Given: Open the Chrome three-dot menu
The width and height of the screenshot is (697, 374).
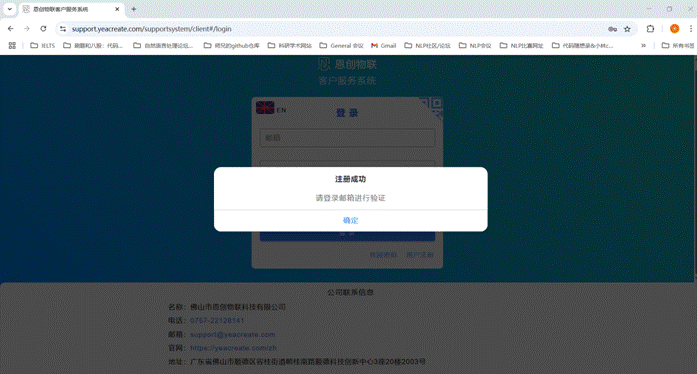Looking at the screenshot, I should pyautogui.click(x=690, y=29).
